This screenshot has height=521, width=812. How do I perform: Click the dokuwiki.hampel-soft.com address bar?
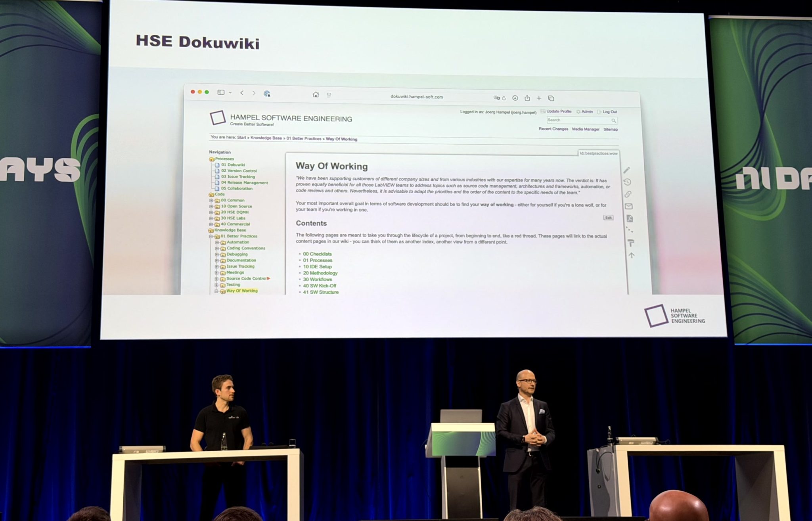tap(417, 97)
